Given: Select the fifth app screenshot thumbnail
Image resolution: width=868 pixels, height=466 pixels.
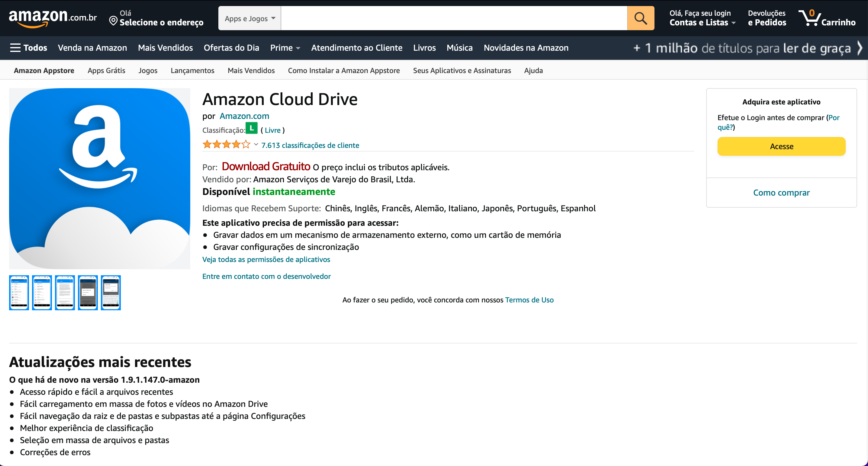Looking at the screenshot, I should [x=111, y=292].
